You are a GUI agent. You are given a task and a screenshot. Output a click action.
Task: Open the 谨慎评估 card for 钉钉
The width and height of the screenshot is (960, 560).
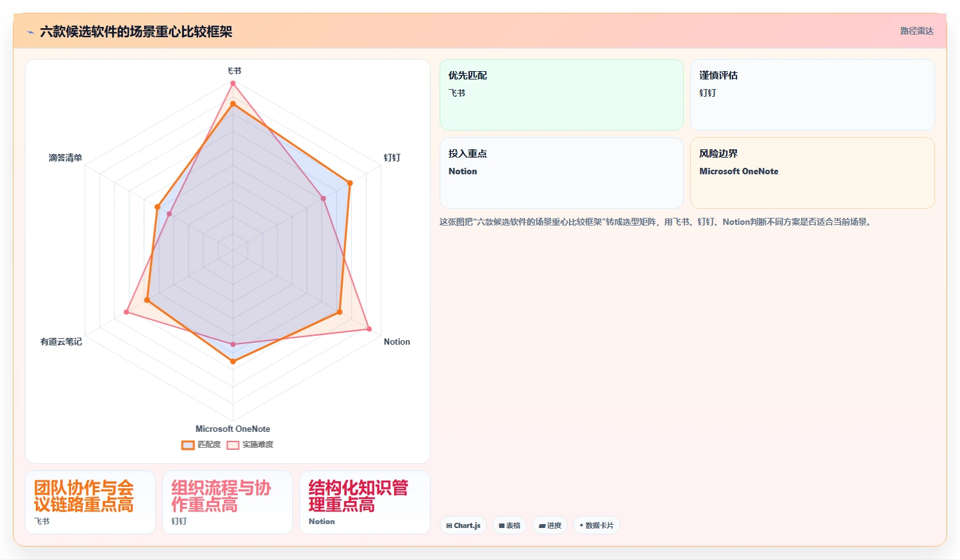click(x=812, y=95)
